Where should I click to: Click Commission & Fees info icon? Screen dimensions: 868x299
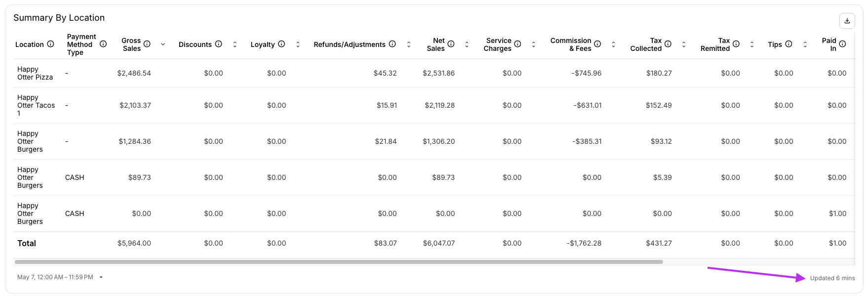point(597,44)
